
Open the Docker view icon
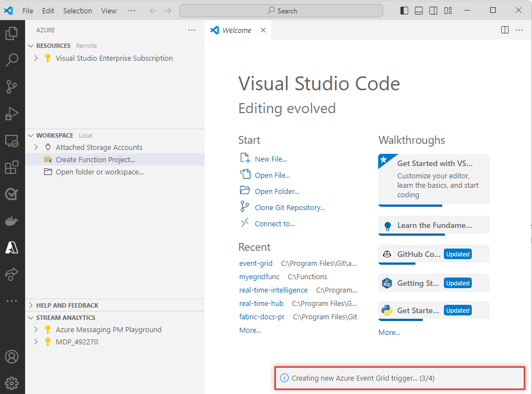(12, 221)
